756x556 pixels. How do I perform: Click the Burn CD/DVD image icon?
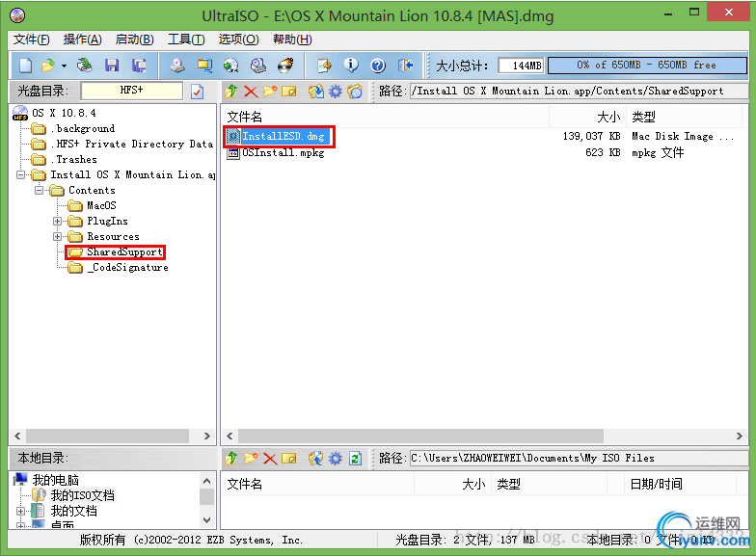[285, 66]
